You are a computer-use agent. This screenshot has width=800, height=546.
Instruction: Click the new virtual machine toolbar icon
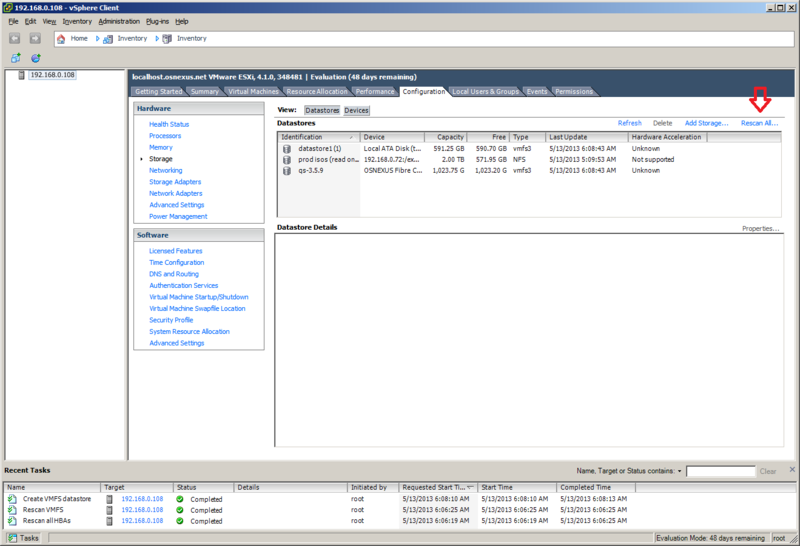tap(16, 58)
